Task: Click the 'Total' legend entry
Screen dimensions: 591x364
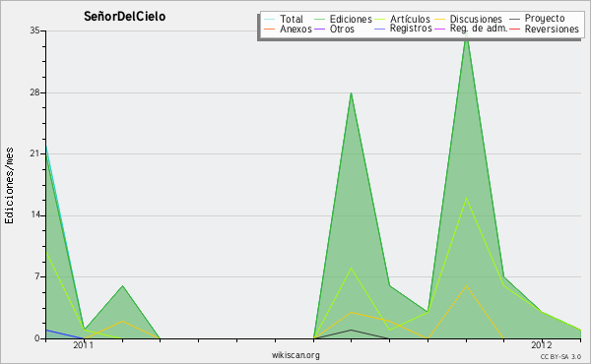Action: pyautogui.click(x=292, y=19)
